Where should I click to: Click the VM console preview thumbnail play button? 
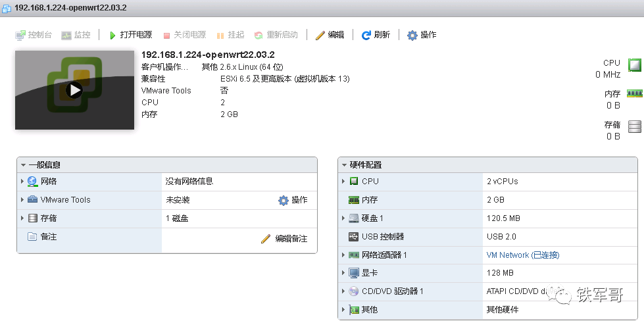click(74, 90)
